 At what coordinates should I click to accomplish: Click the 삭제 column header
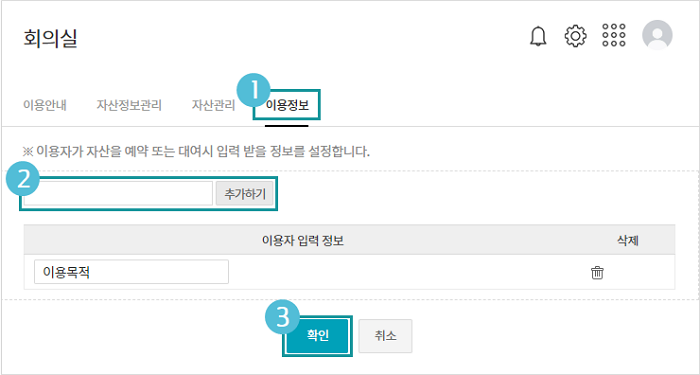[628, 241]
